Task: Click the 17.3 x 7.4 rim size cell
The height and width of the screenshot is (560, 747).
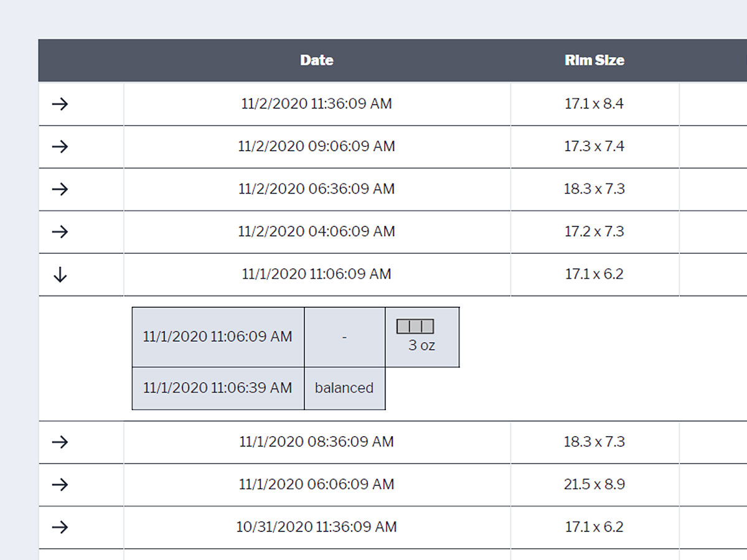Action: pos(594,147)
